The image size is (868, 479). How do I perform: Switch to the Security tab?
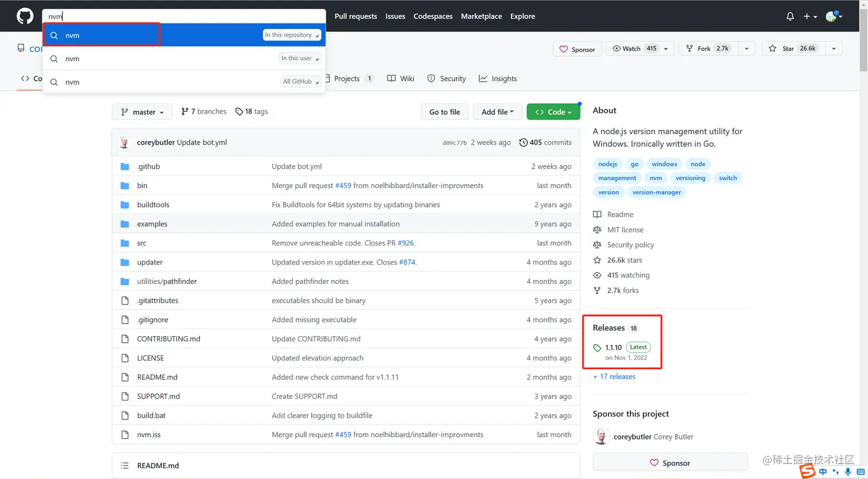(x=447, y=79)
